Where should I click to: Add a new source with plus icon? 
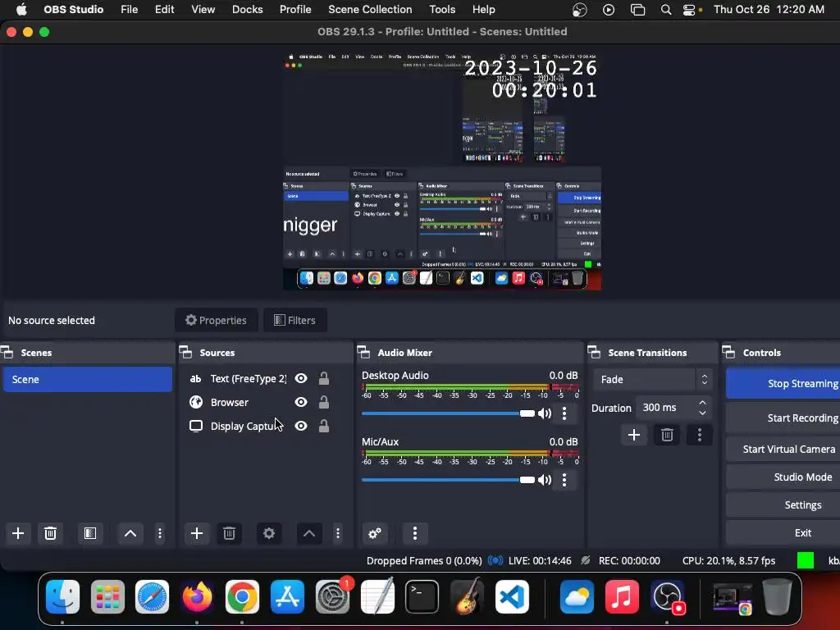[x=197, y=533]
